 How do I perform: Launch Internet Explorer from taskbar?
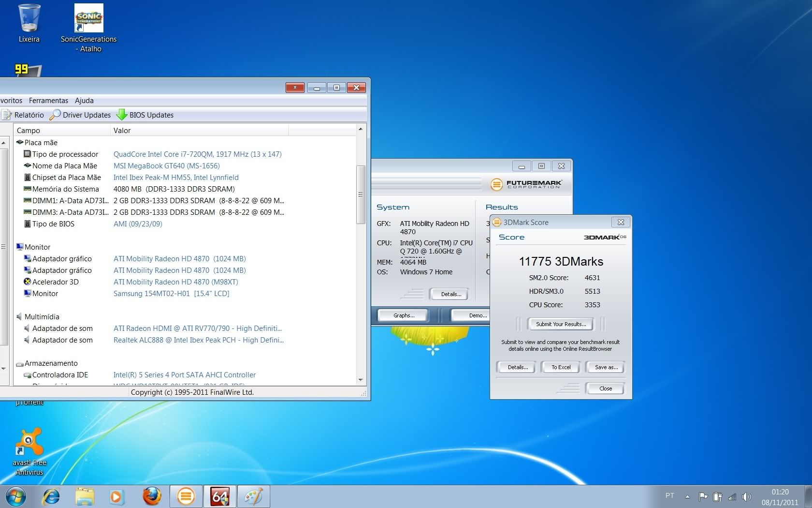tap(51, 497)
